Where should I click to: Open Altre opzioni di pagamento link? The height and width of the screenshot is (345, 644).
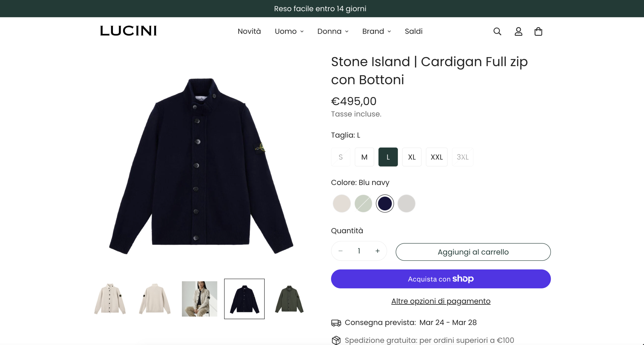[x=441, y=301]
